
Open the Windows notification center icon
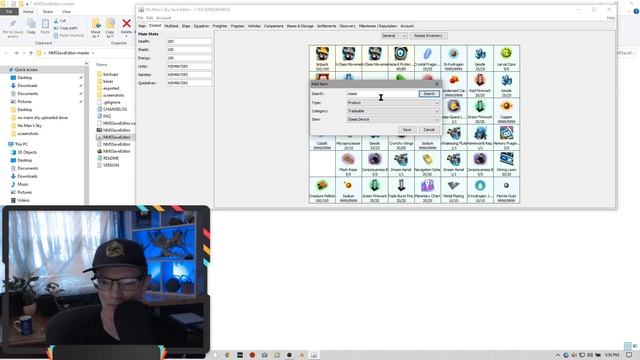coord(629,355)
